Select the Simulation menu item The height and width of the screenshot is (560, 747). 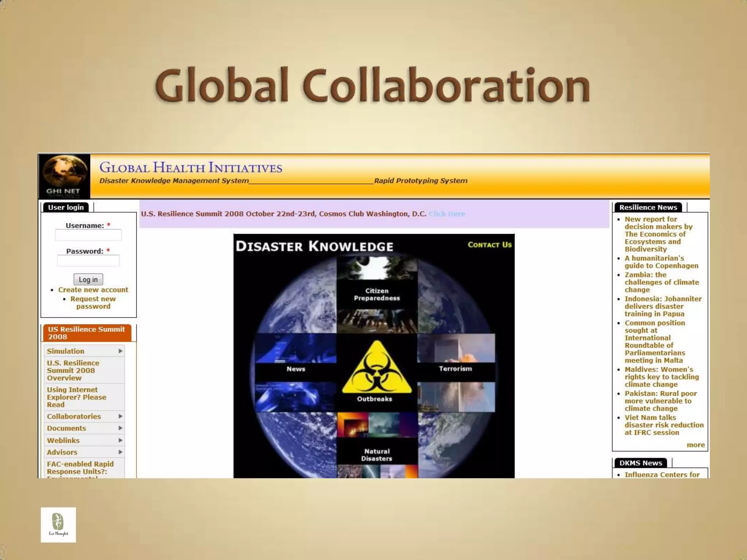(66, 351)
